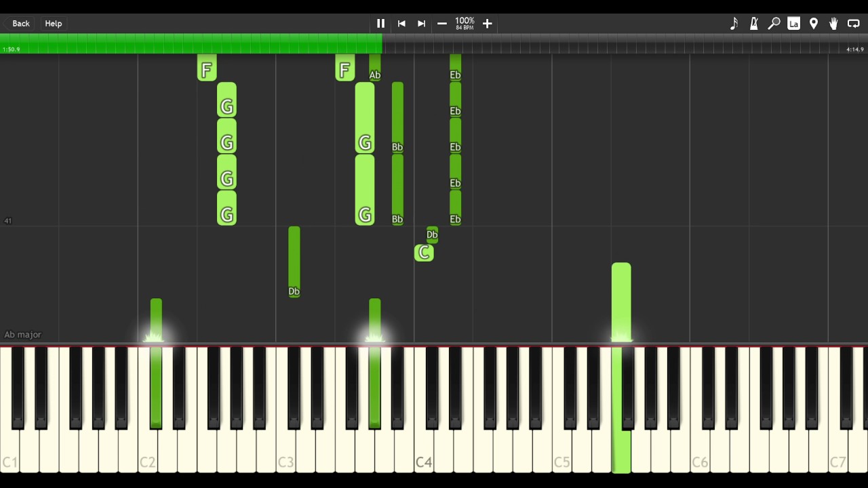Click the 100% 84 BPM speed readout
This screenshot has width=868, height=488.
coord(465,24)
